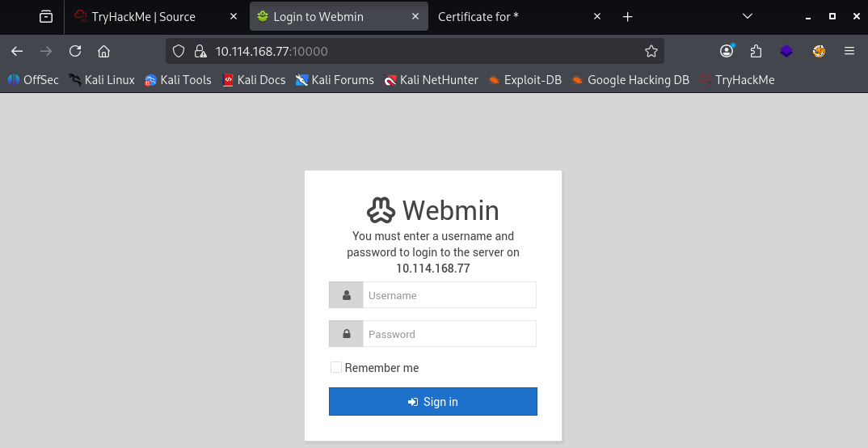Open the extensions puzzle icon
868x448 pixels.
756,51
